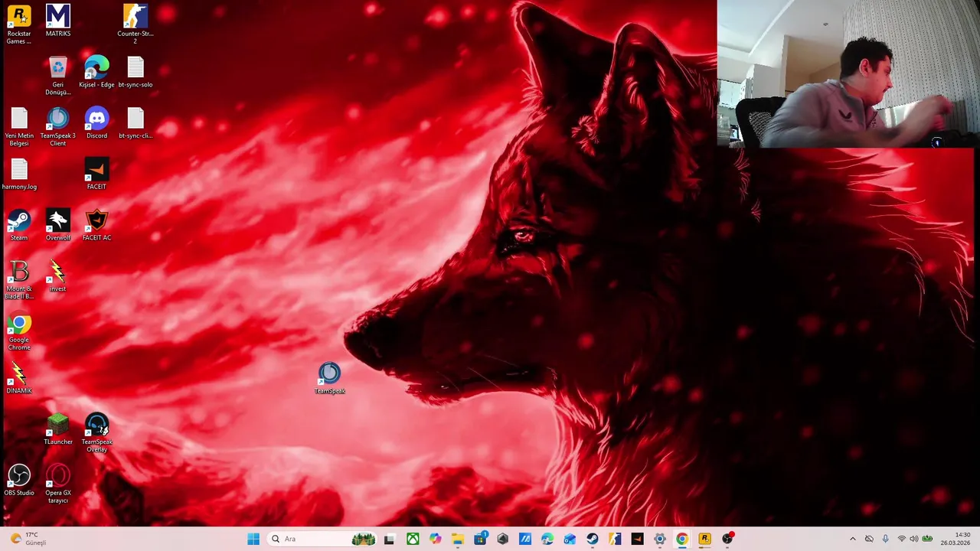Image resolution: width=980 pixels, height=551 pixels.
Task: Open the invest desktop shortcut
Action: (58, 275)
